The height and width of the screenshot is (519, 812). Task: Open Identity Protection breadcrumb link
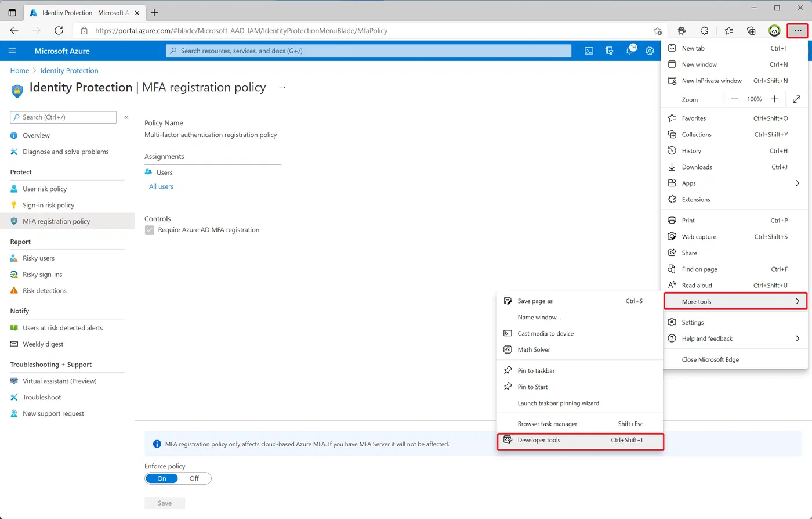pos(69,70)
